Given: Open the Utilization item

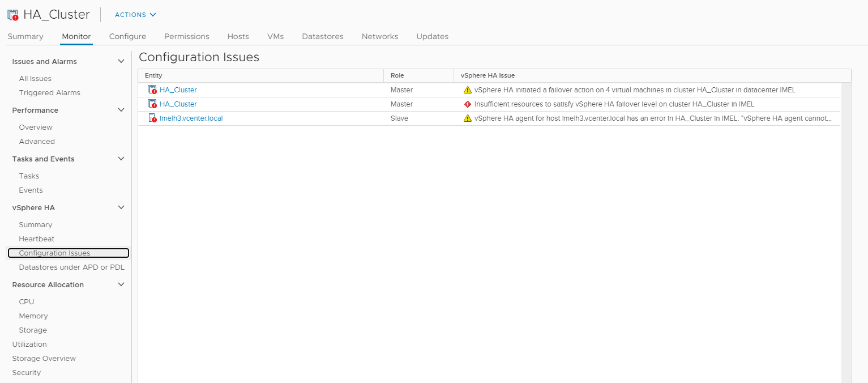Looking at the screenshot, I should click(29, 344).
